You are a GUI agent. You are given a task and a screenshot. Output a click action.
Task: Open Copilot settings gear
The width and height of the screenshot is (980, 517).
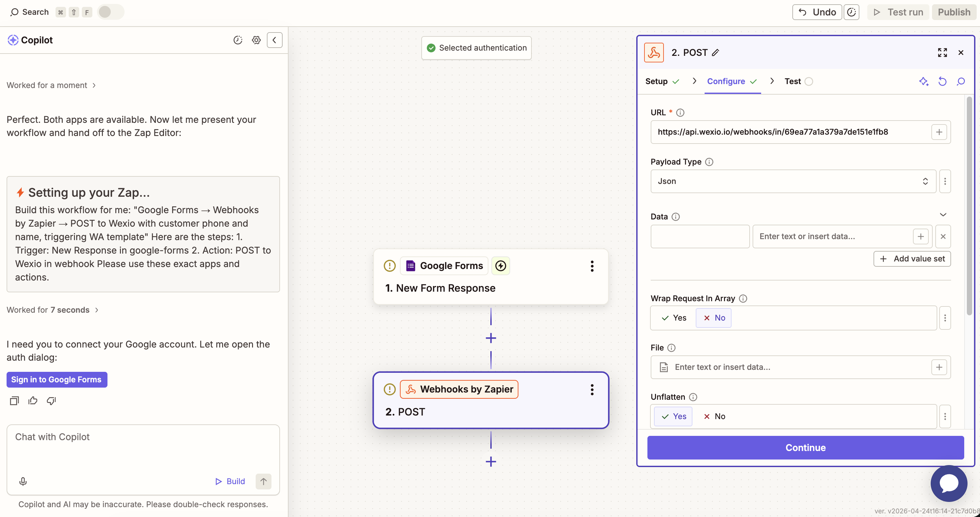[x=256, y=40]
